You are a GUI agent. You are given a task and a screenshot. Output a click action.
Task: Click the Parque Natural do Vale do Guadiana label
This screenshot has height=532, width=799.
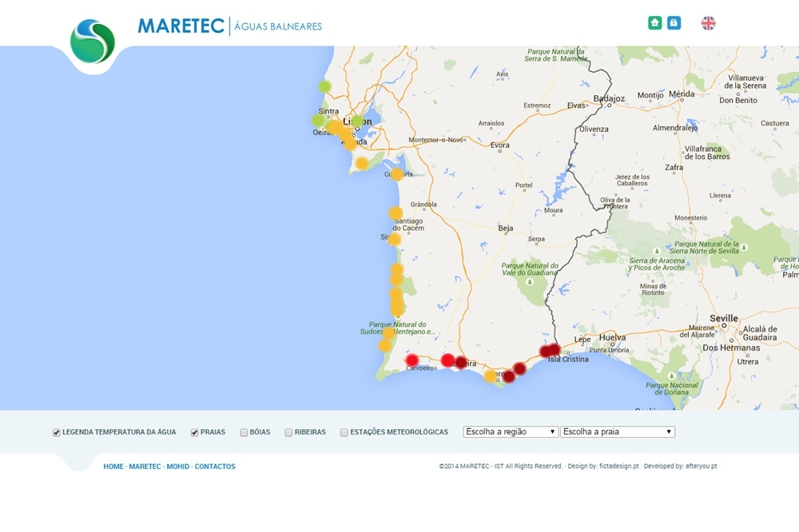click(530, 269)
